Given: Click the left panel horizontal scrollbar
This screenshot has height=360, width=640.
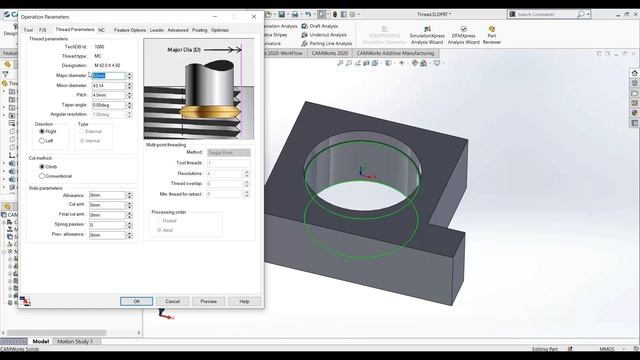Looking at the screenshot, I should coord(56,333).
